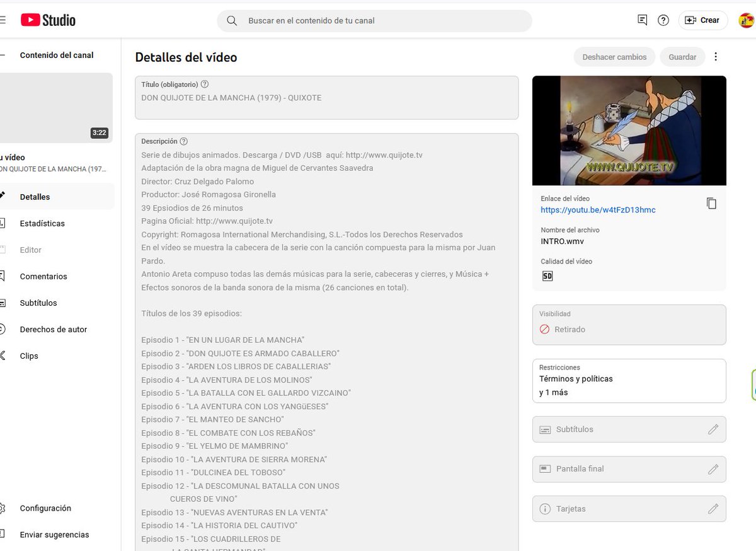Click the Título input field
The width and height of the screenshot is (756, 551).
click(x=327, y=98)
